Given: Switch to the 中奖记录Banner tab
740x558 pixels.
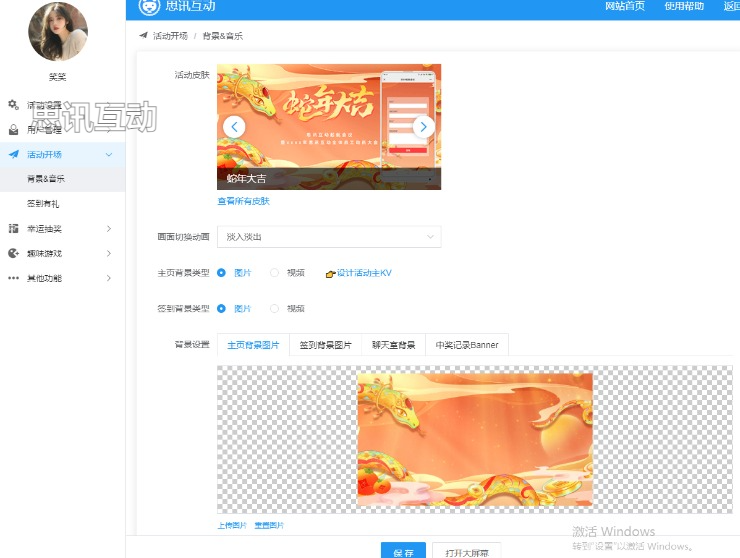Looking at the screenshot, I should tap(467, 345).
